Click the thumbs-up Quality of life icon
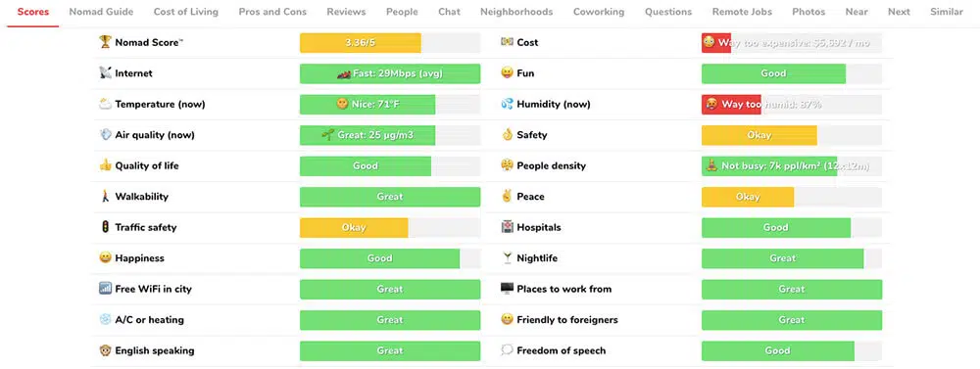The image size is (980, 369). [105, 165]
